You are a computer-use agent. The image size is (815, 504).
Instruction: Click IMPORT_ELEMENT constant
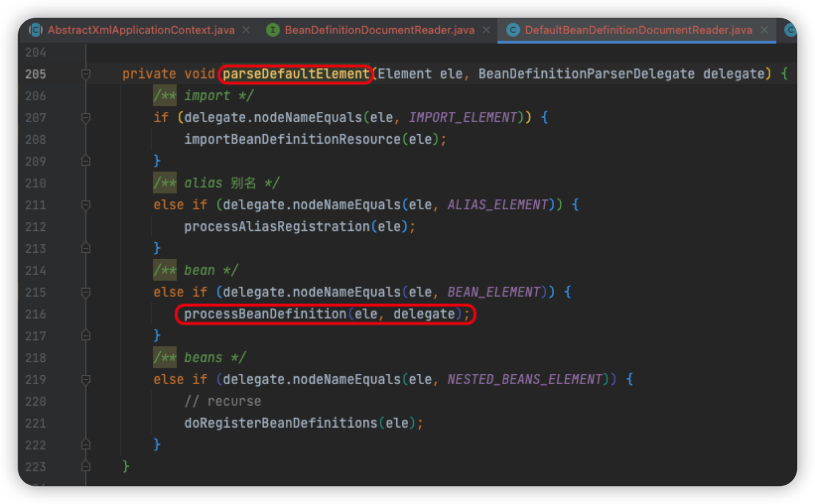463,118
